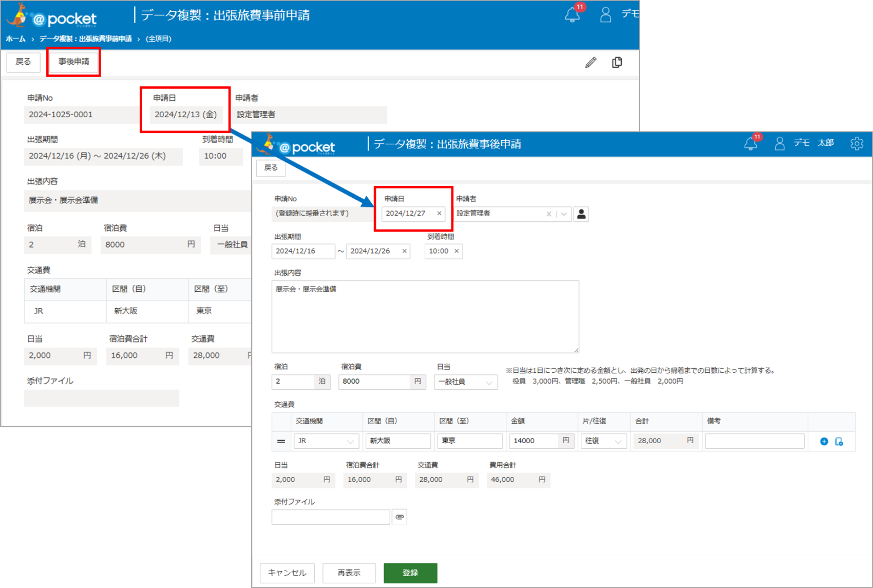Open notifications bell in the 出張旅費事後申請 window
This screenshot has height=588, width=873.
(x=751, y=144)
